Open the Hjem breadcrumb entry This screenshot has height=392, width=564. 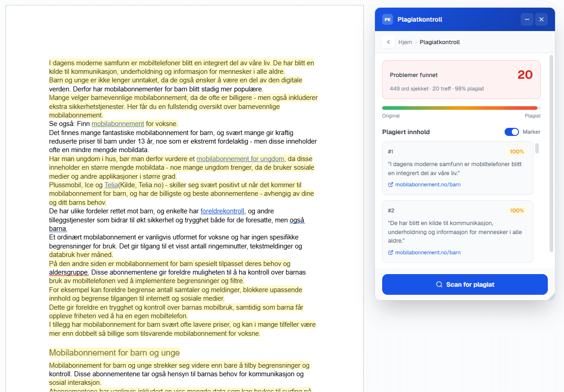tap(405, 42)
